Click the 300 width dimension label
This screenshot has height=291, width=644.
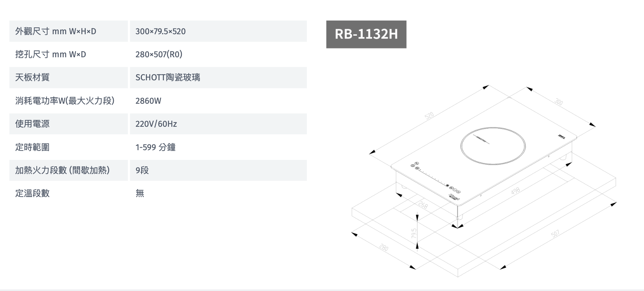coord(558,102)
